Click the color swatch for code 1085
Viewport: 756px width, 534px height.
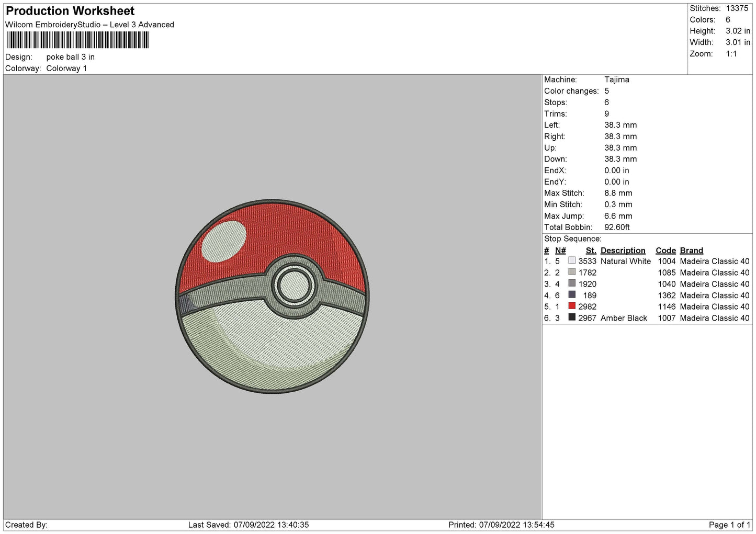pyautogui.click(x=572, y=272)
